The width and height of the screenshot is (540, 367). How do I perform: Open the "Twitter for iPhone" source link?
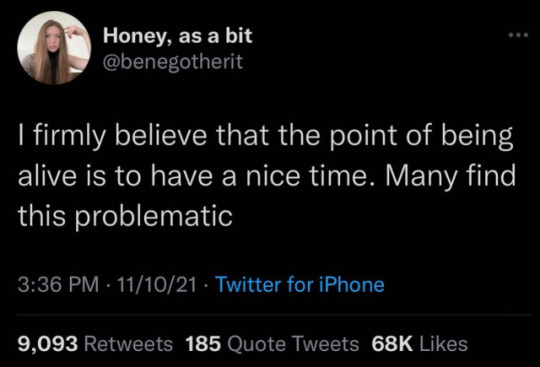point(300,285)
